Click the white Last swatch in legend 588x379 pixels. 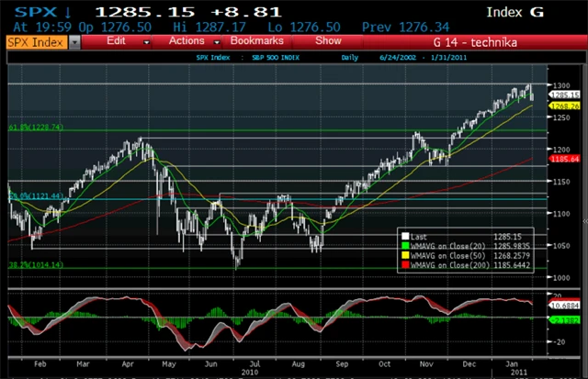(x=405, y=237)
